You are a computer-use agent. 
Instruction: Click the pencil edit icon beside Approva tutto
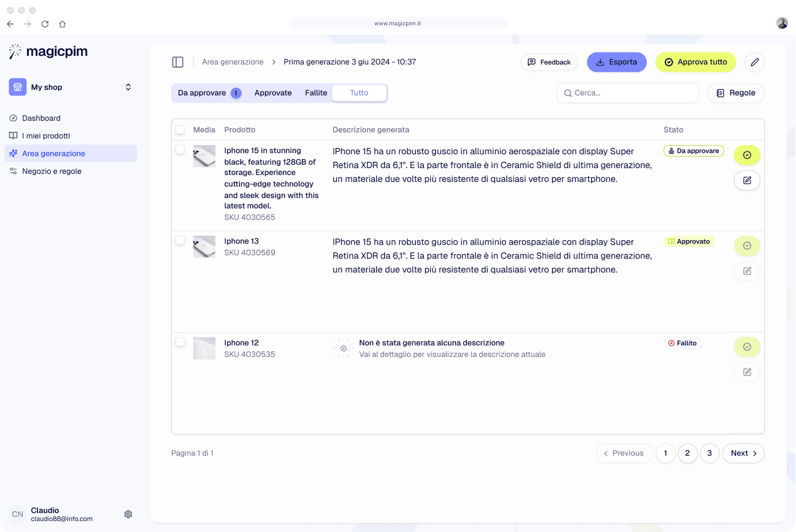(x=755, y=62)
